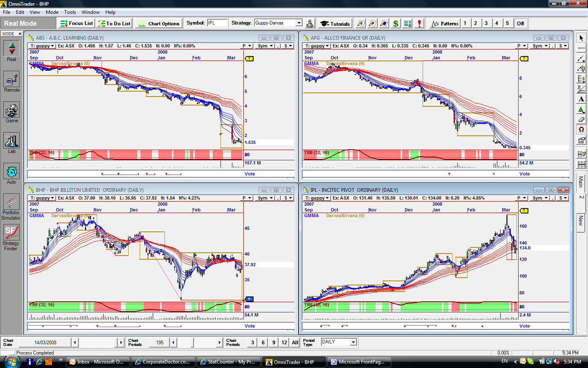Open the File menu
The image size is (588, 368).
pyautogui.click(x=7, y=12)
